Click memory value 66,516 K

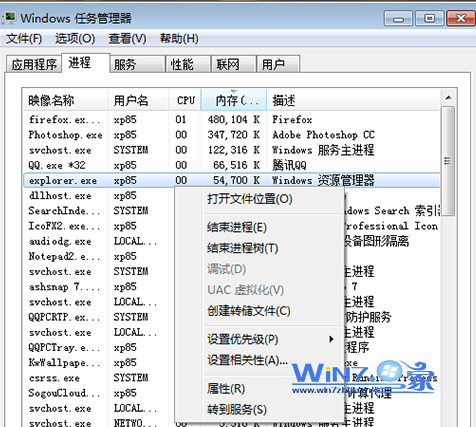(237, 165)
